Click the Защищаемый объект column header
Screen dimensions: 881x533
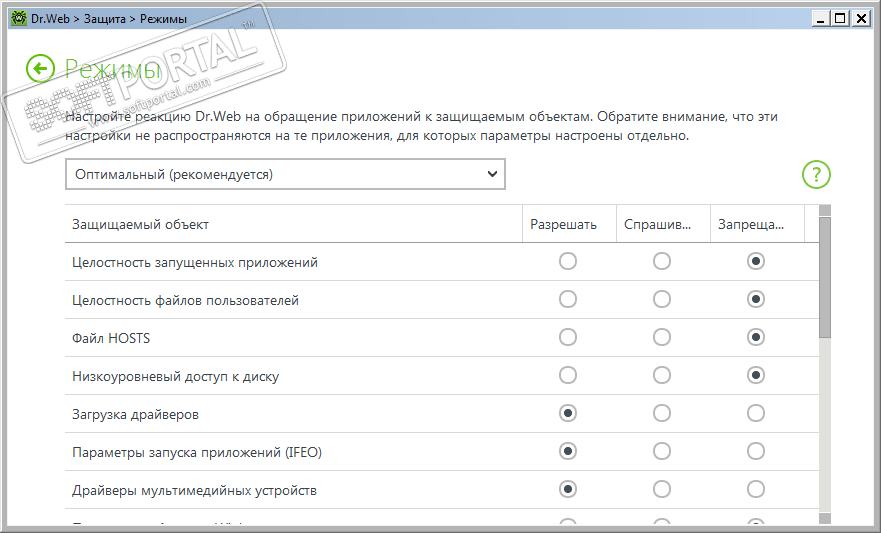tap(294, 224)
